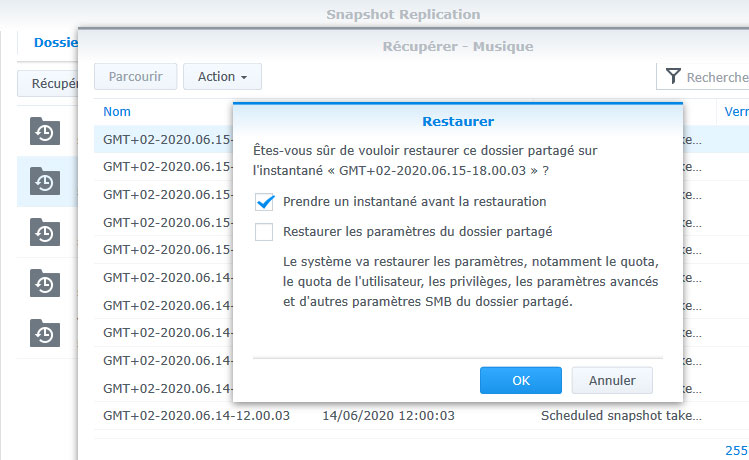Image resolution: width=749 pixels, height=460 pixels.
Task: Select snapshot GMT+02-2020.06.14-12.00.03
Action: 196,416
